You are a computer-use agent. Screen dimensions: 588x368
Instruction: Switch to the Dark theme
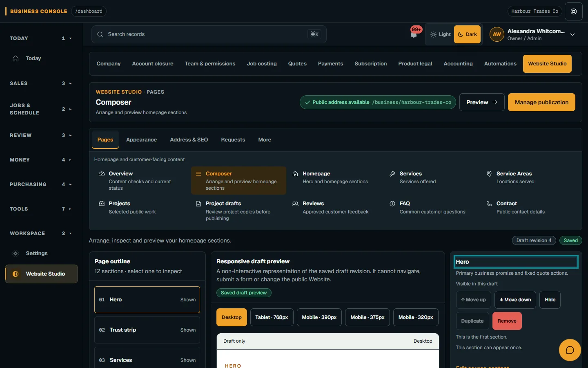(467, 34)
